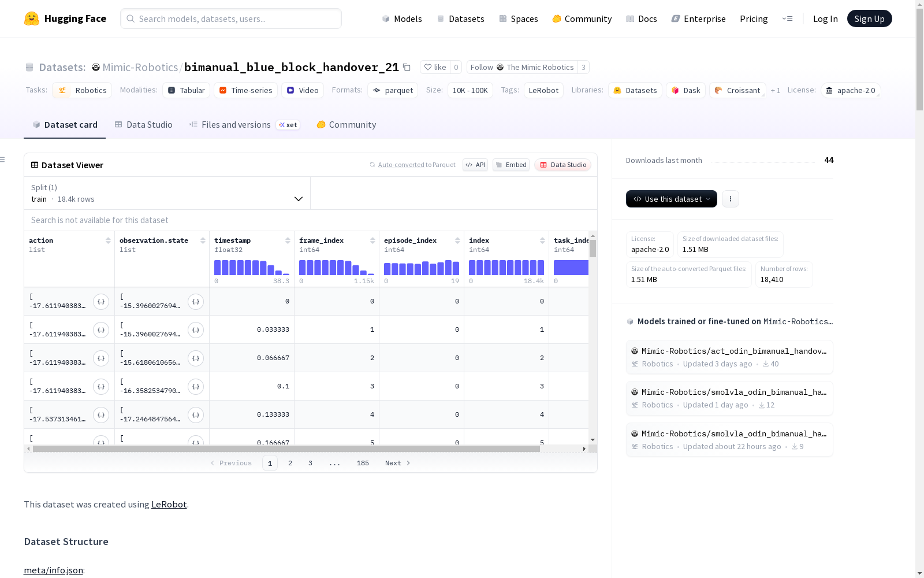924x578 pixels.
Task: Go to the dataset Community tab
Action: [x=346, y=125]
